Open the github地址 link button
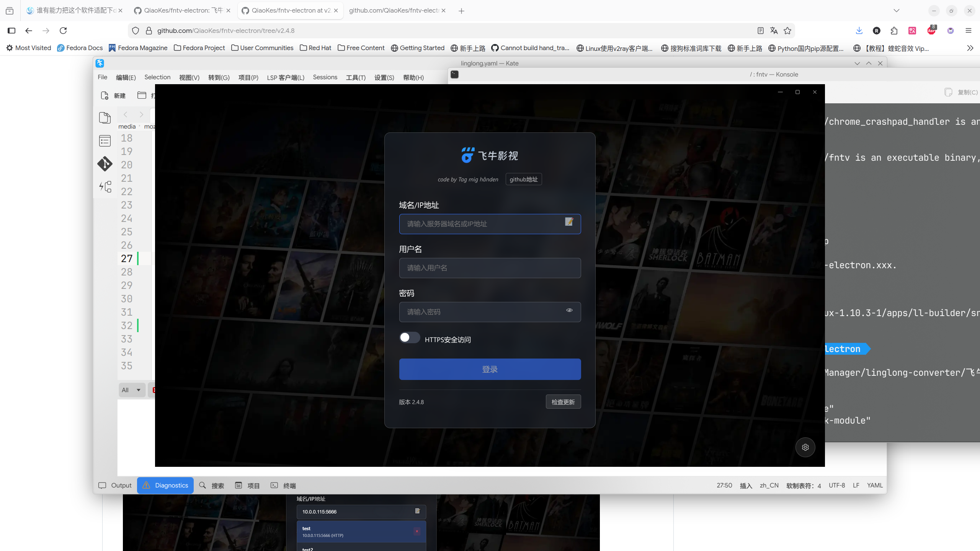 click(523, 179)
